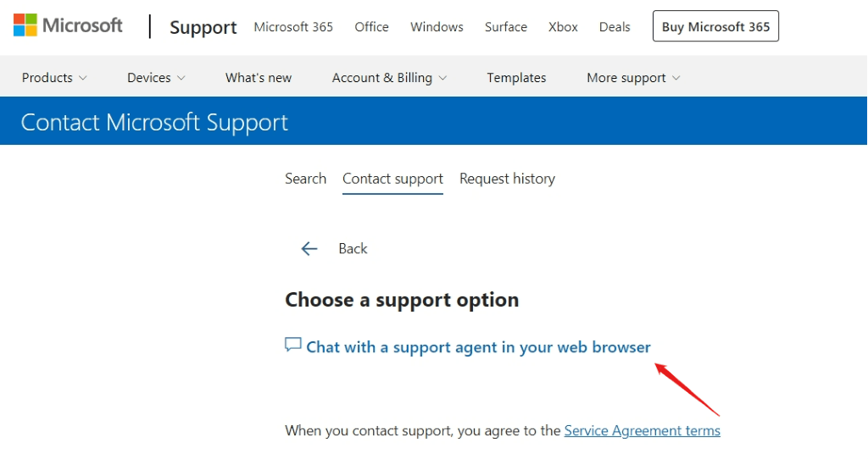Image resolution: width=868 pixels, height=459 pixels.
Task: Open the Templates menu item
Action: click(516, 77)
